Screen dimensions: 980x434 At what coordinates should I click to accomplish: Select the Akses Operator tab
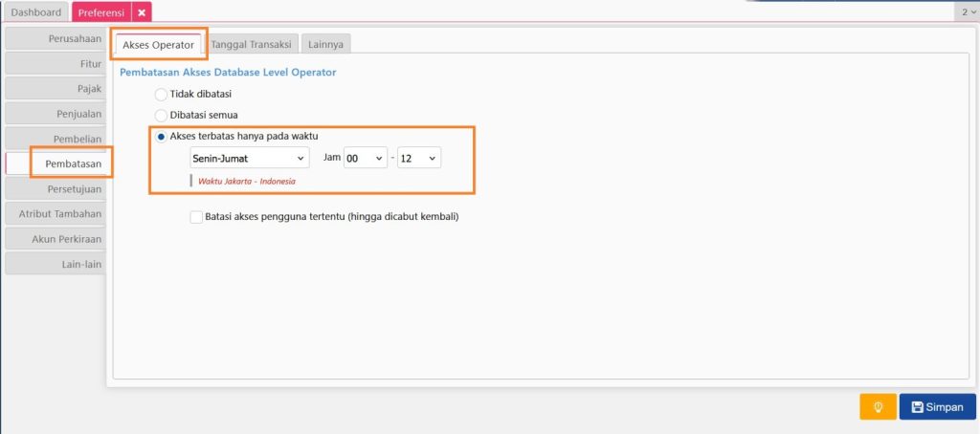[x=159, y=44]
